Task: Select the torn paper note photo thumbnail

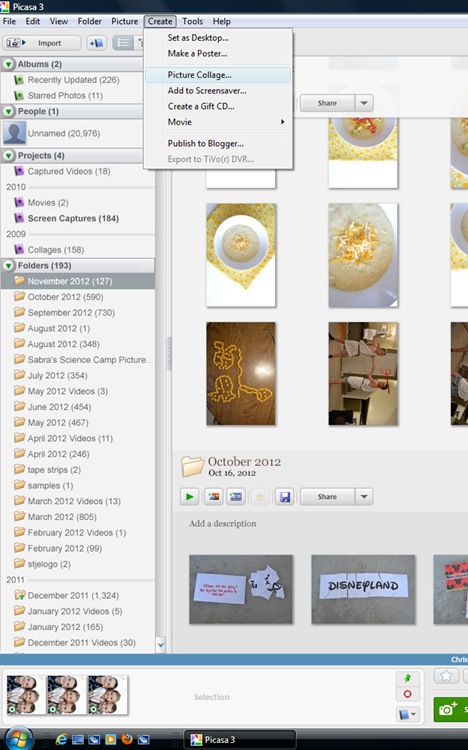Action: point(241,589)
